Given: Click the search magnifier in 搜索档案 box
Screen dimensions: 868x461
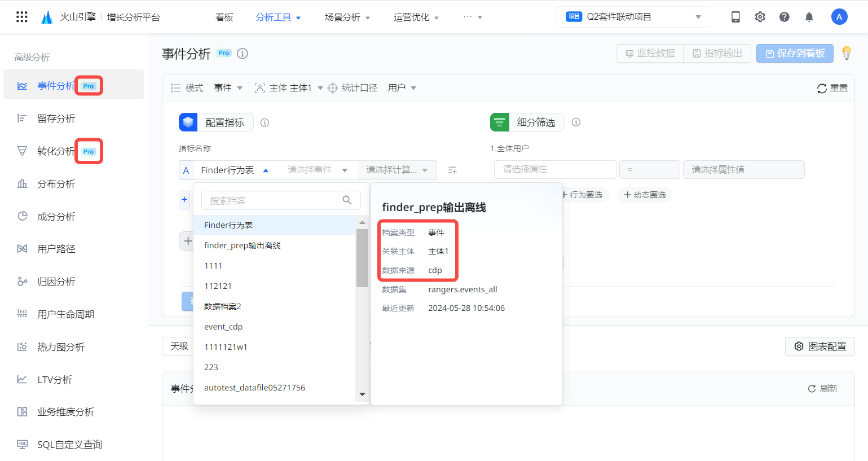Looking at the screenshot, I should point(347,200).
